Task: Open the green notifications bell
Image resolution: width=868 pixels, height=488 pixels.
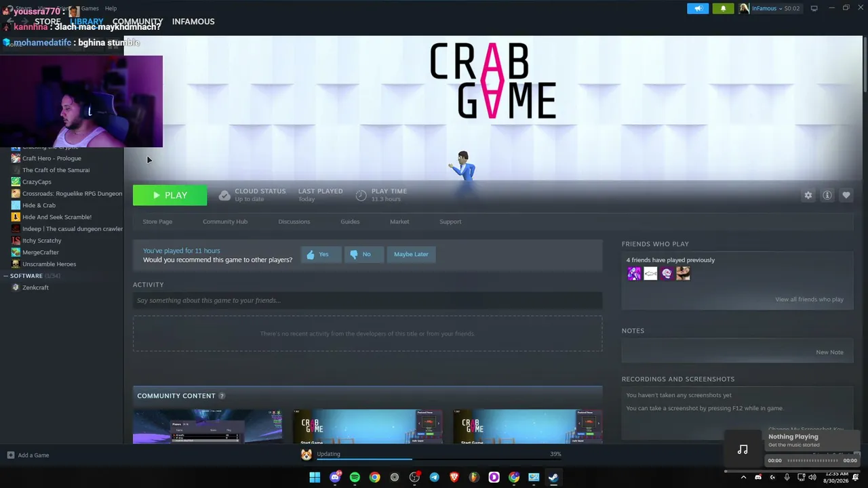Action: pos(723,8)
